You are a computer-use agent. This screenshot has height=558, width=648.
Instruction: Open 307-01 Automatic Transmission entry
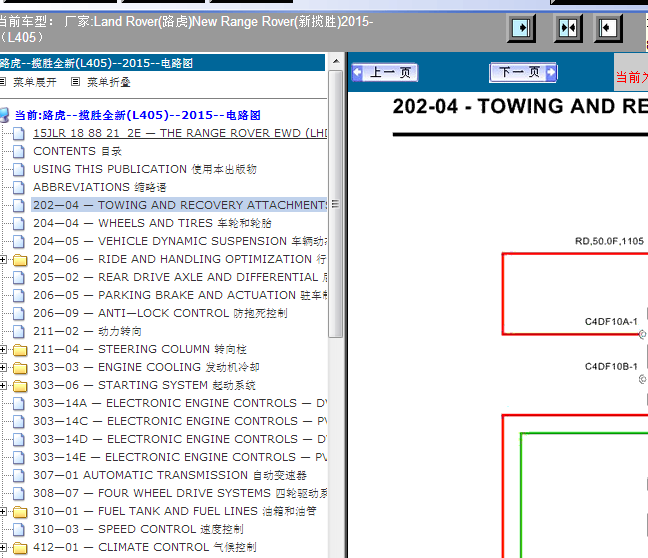tap(170, 475)
